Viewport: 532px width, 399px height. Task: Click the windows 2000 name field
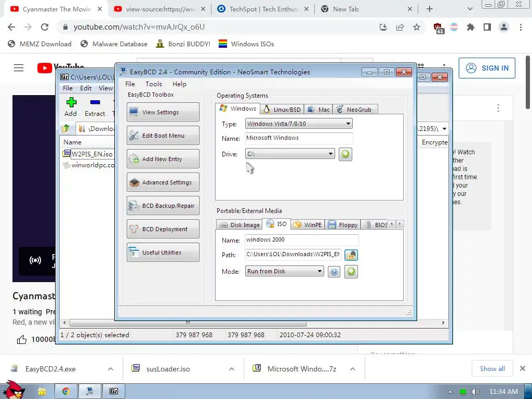click(x=302, y=240)
